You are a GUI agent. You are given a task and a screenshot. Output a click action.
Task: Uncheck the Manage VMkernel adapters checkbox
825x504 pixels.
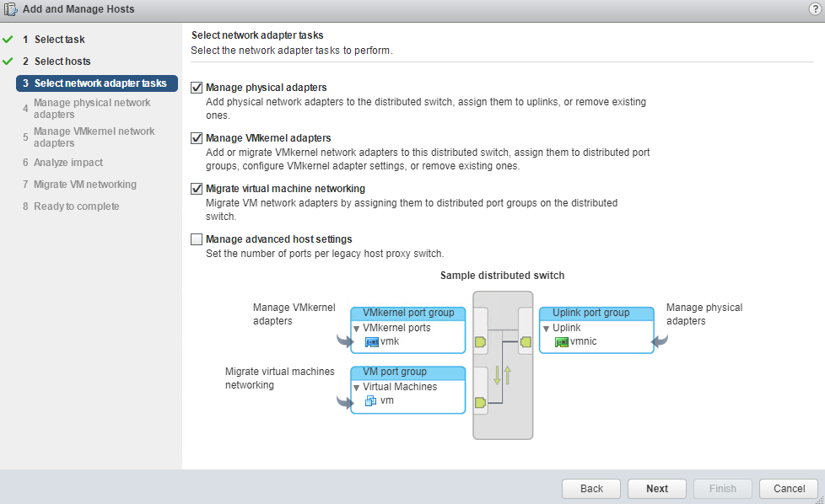[197, 138]
